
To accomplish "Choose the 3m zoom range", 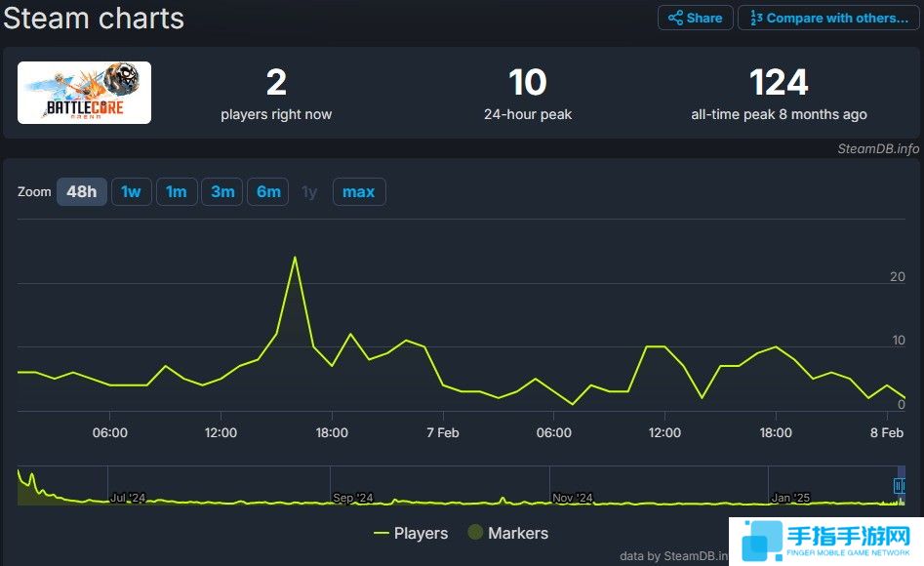I will [222, 191].
